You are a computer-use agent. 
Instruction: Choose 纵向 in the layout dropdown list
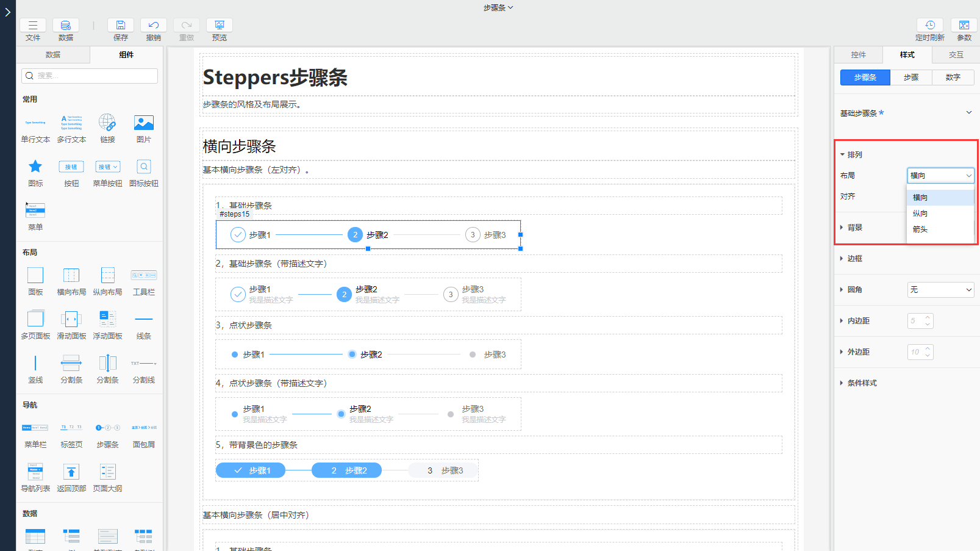click(x=920, y=214)
